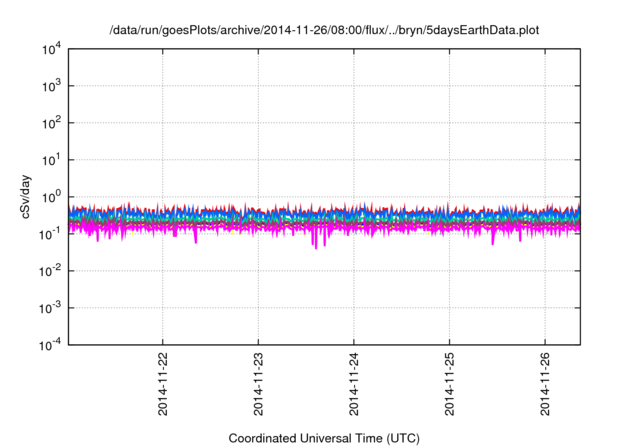Viewport: 640px width, 448px height.
Task: Click the 2014-11-25 x-axis date label
Action: coord(449,384)
